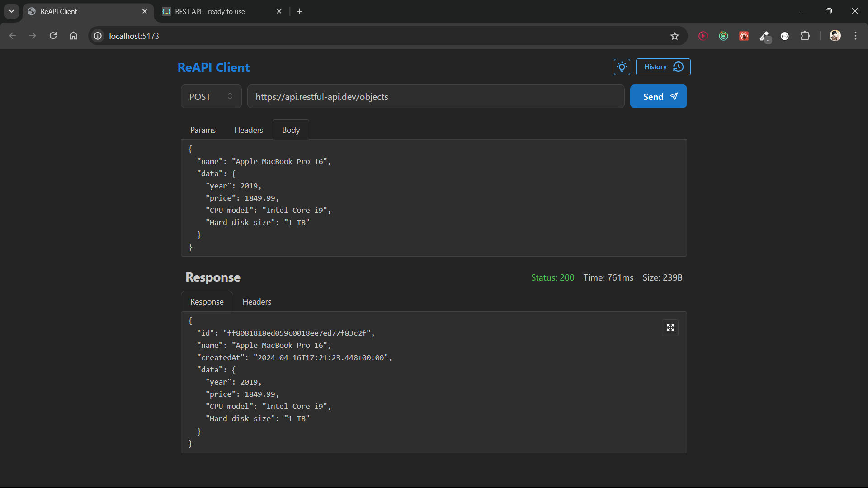Image resolution: width=868 pixels, height=488 pixels.
Task: Click the red puzzle-piece extension icon
Action: pos(744,36)
